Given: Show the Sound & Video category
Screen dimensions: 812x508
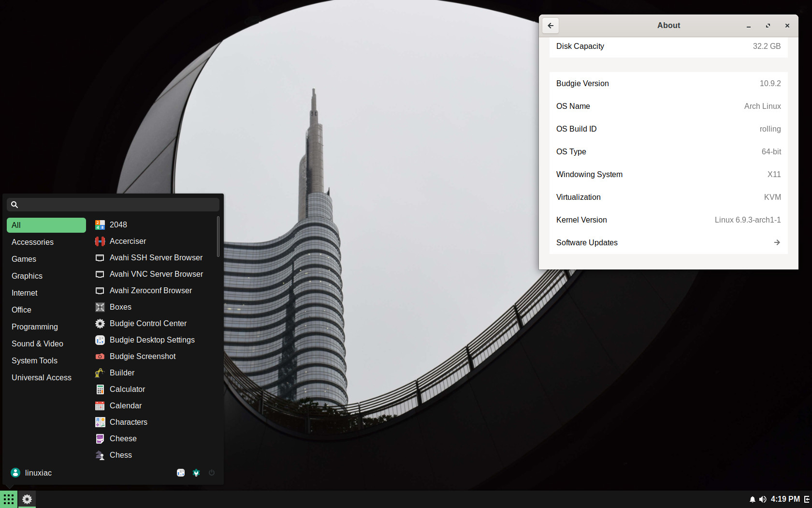Looking at the screenshot, I should [x=46, y=344].
